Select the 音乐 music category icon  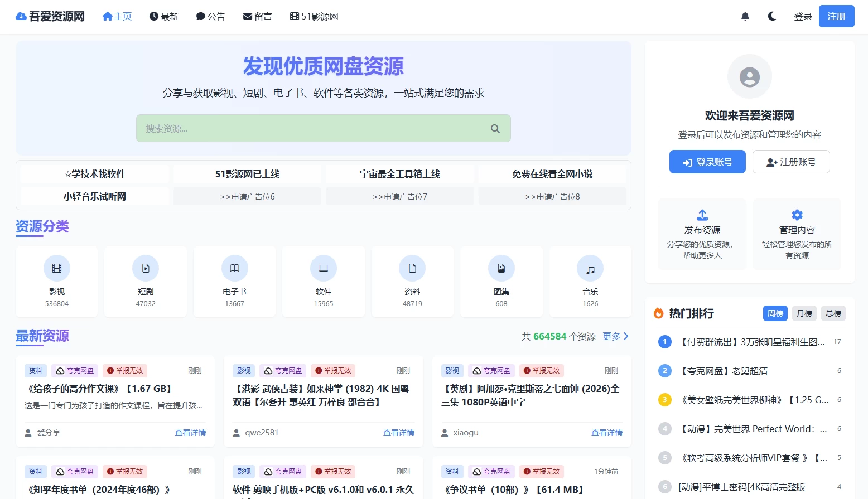point(590,268)
